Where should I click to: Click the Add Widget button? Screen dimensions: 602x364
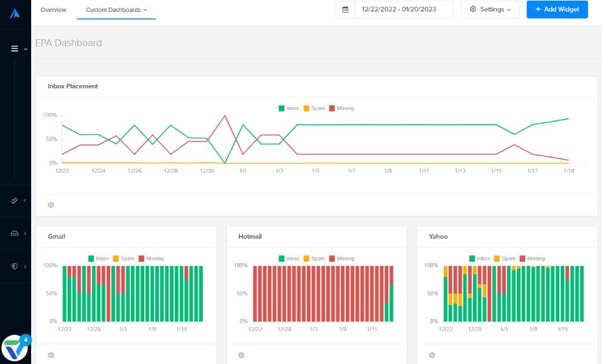click(557, 10)
